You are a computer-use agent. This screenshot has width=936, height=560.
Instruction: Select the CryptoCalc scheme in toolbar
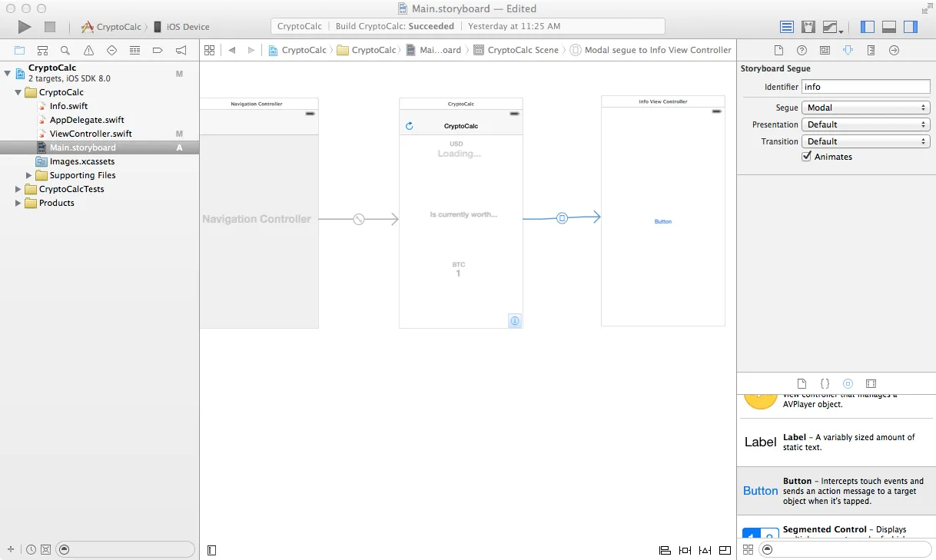[x=111, y=27]
